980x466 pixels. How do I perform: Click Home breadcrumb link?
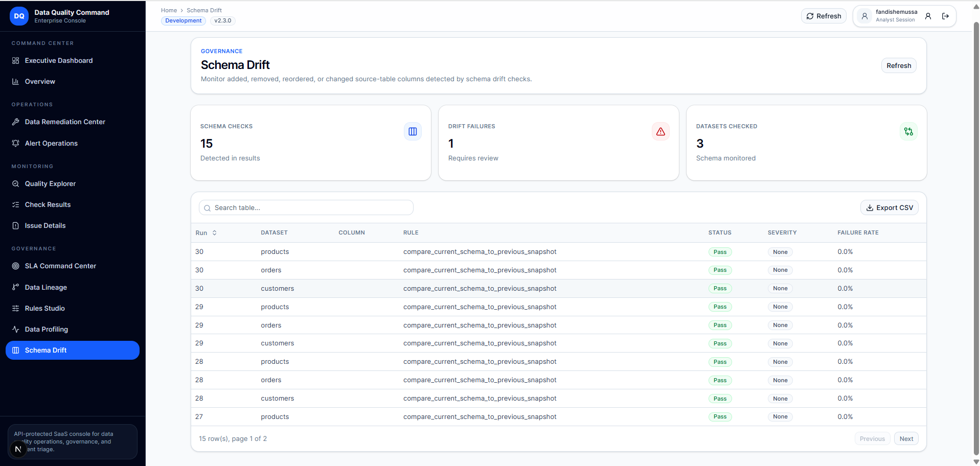pos(169,10)
